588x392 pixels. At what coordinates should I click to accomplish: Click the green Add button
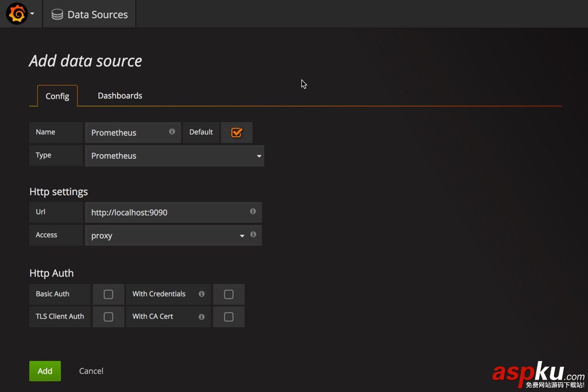pos(45,371)
